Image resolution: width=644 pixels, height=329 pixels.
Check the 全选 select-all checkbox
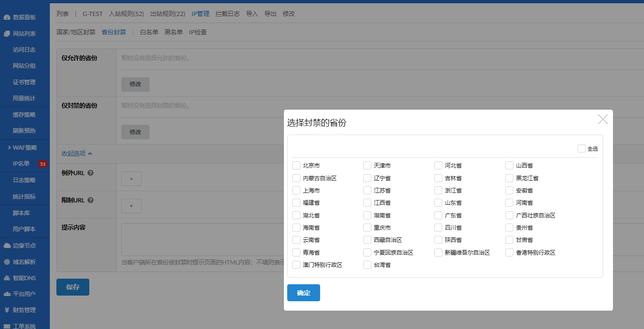581,149
